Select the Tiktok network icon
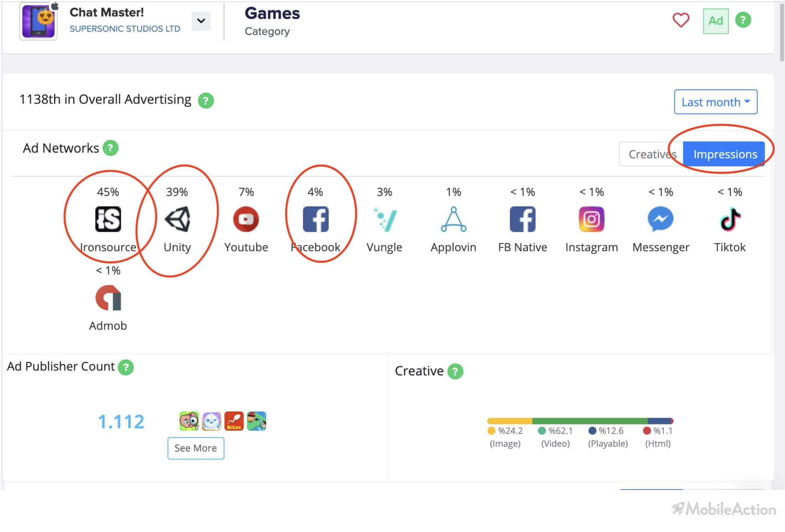Image resolution: width=785 pixels, height=532 pixels. pyautogui.click(x=730, y=219)
